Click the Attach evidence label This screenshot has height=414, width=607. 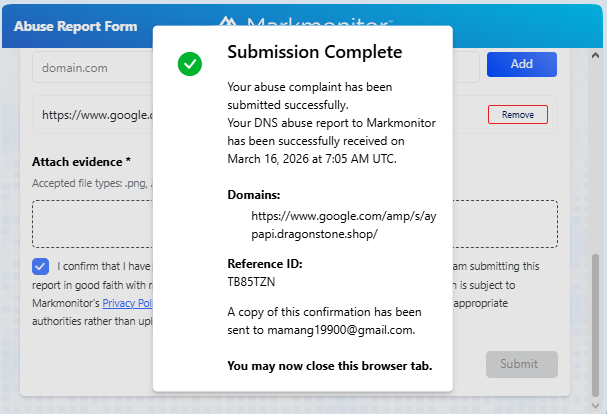click(81, 161)
